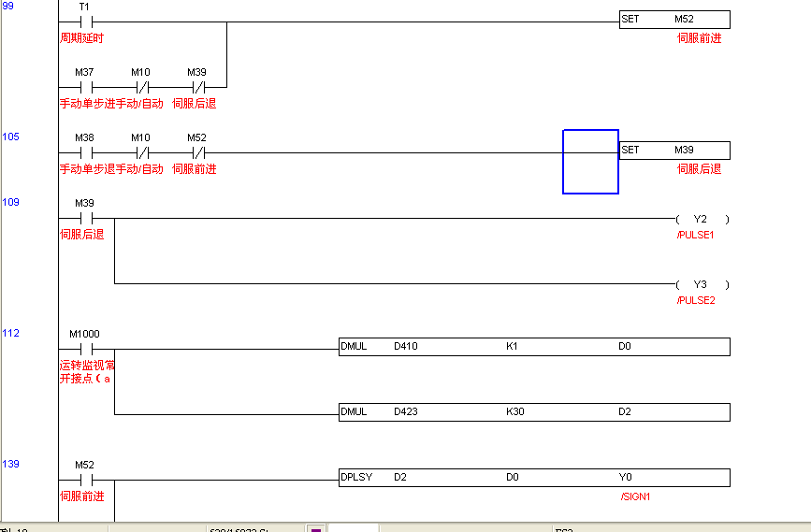Select the Y2 output coil
Screen dimensions: 811x532
(x=702, y=219)
